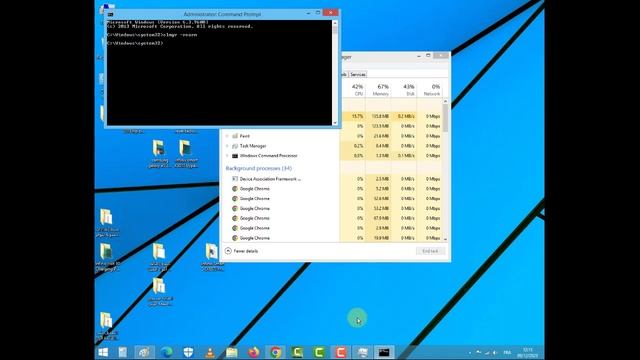
Task: Click the 42% total CPU value
Action: [357, 87]
